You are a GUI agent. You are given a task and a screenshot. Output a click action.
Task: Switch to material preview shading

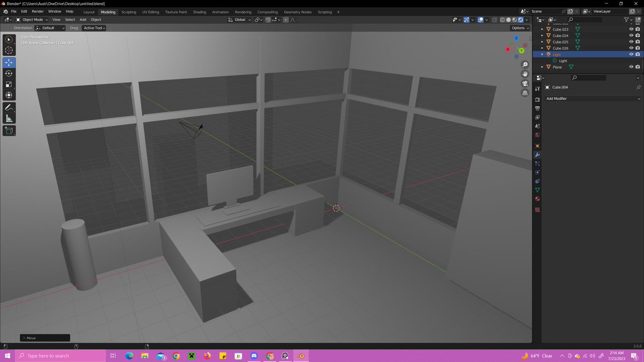pyautogui.click(x=515, y=20)
